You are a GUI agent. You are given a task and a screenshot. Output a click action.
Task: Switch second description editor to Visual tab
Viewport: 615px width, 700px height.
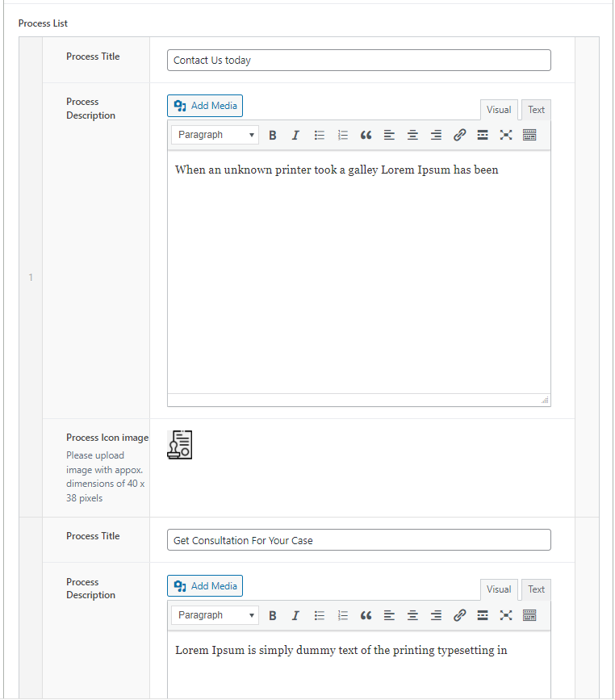(499, 589)
